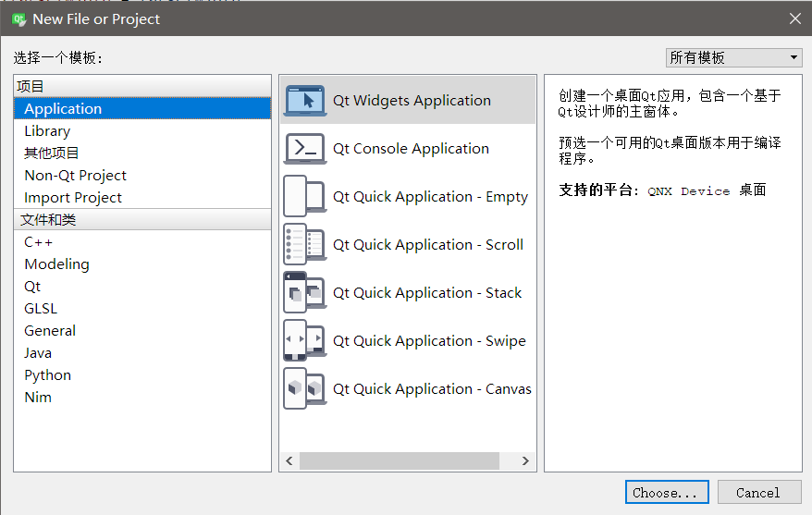The width and height of the screenshot is (812, 515).
Task: Click the template list scroll left arrow
Action: point(289,460)
